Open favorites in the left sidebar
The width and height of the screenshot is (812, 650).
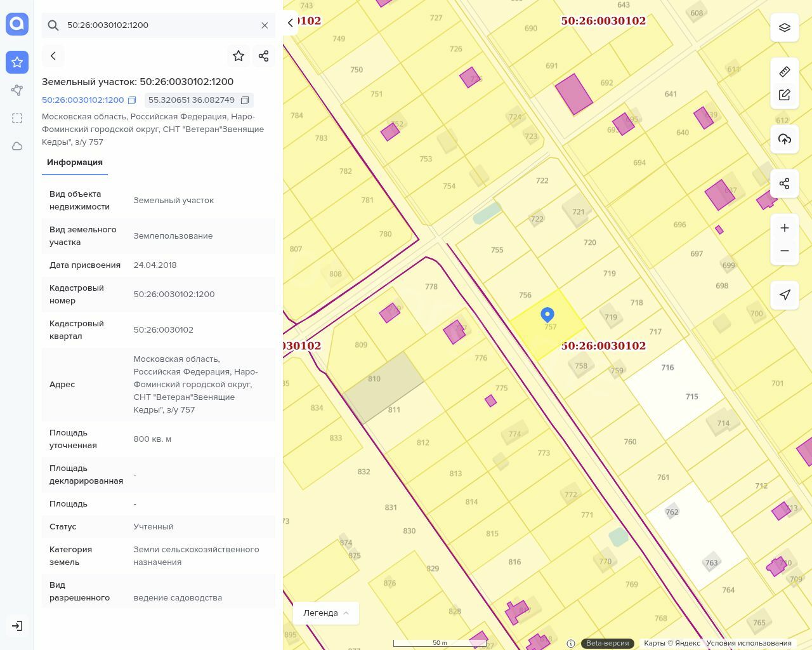pos(17,62)
